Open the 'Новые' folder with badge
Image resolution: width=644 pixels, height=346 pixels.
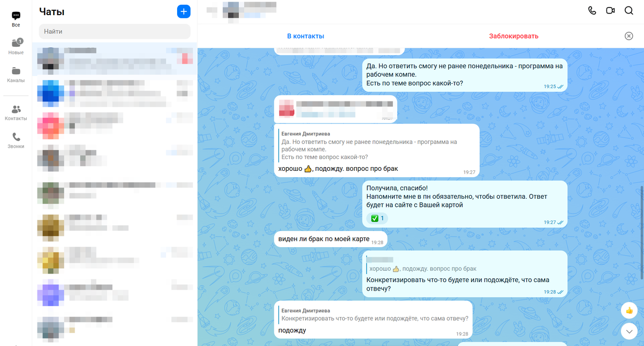tap(16, 47)
